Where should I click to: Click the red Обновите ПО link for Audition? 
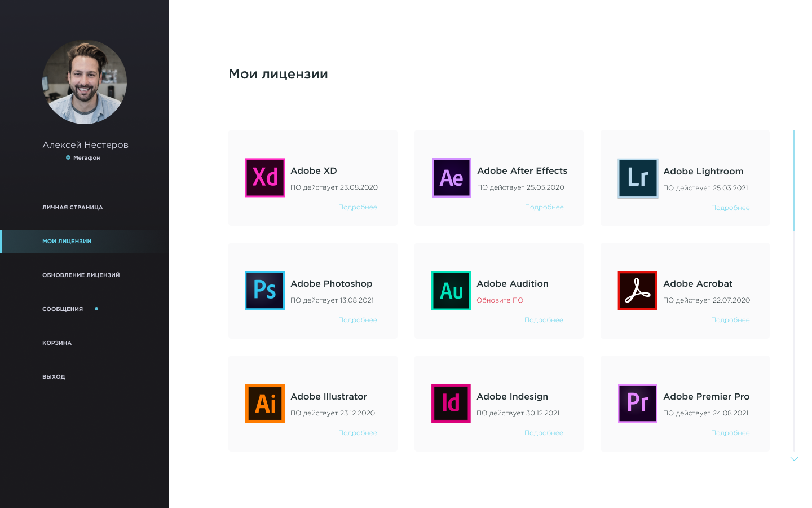[x=500, y=300]
